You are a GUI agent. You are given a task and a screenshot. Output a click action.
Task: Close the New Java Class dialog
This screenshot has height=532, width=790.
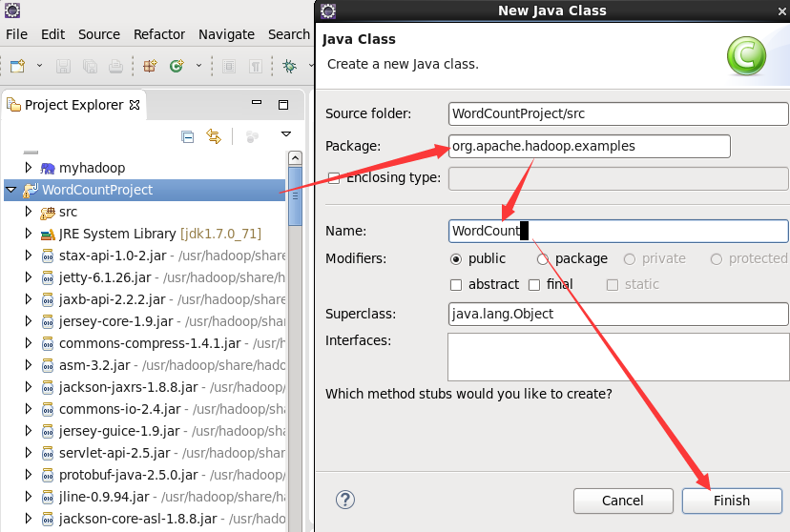point(782,11)
